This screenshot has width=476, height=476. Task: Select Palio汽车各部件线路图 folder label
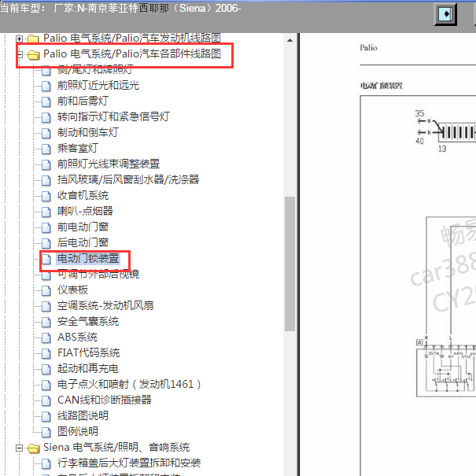tap(132, 54)
